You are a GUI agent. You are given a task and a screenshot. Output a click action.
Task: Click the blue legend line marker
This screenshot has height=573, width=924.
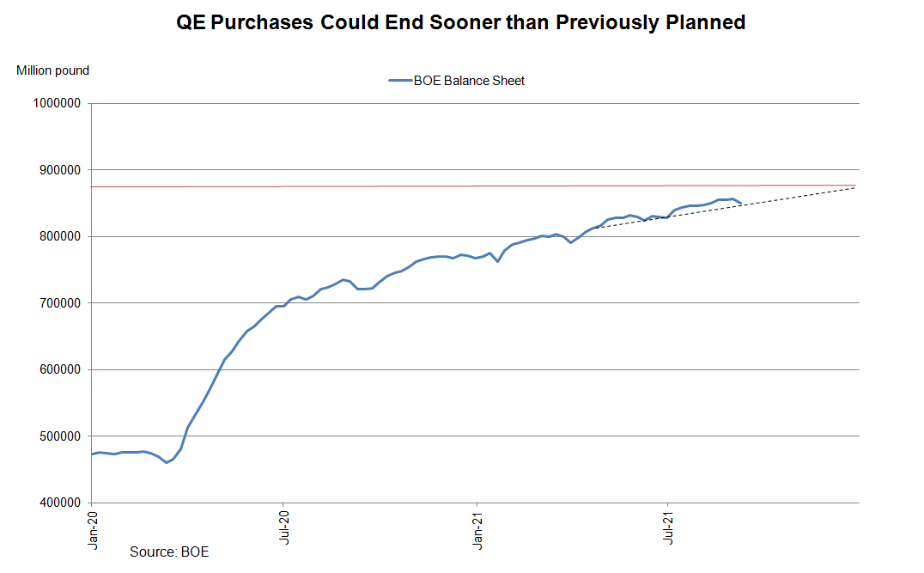400,81
